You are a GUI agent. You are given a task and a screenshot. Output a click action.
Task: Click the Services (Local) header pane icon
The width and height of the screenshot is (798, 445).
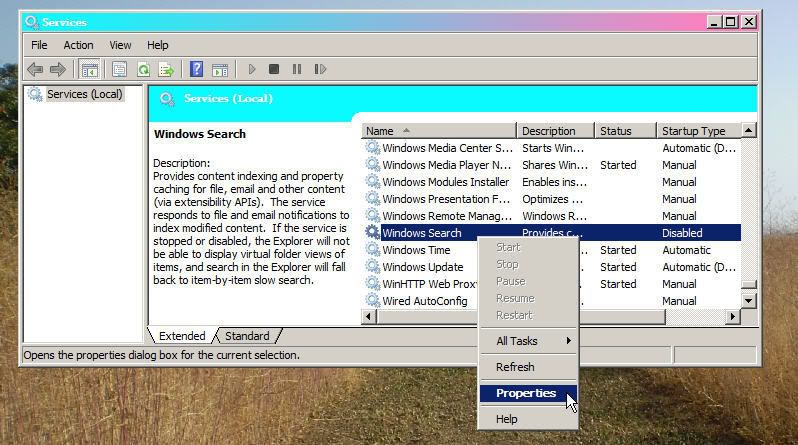[x=167, y=98]
